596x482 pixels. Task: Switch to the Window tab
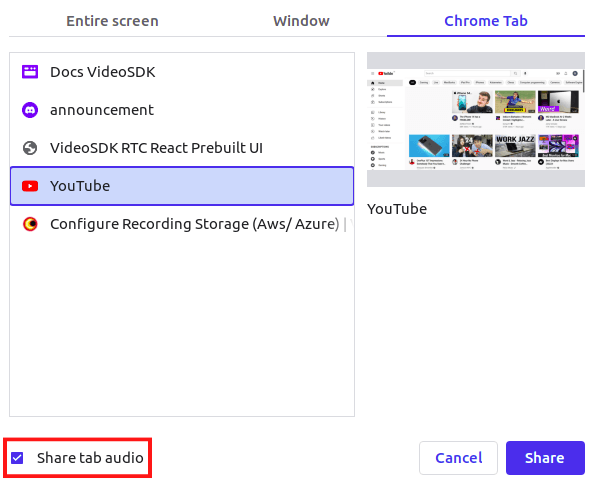tap(301, 21)
